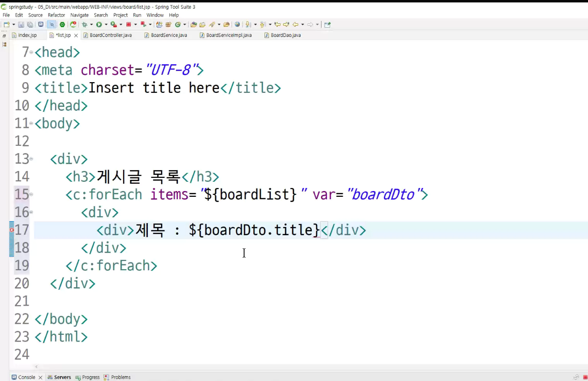Open the Window menu
The image size is (588, 381).
pyautogui.click(x=155, y=15)
